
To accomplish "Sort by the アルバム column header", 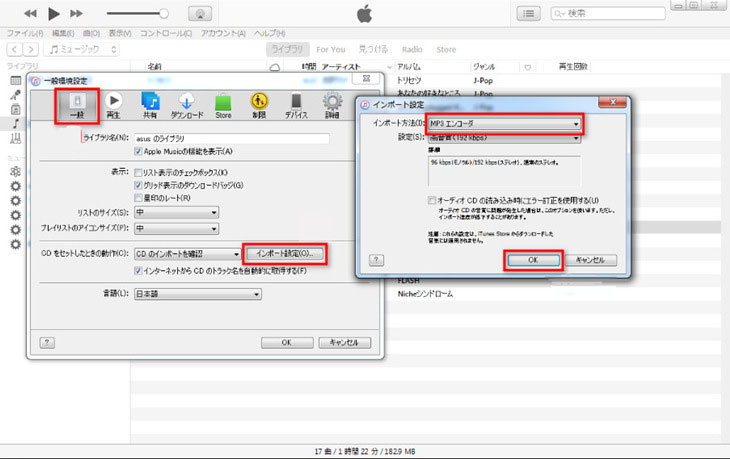I will tap(409, 67).
